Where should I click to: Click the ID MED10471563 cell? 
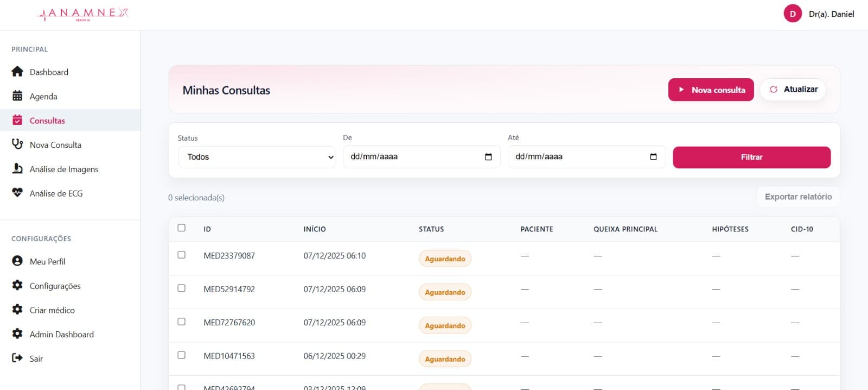[x=229, y=356]
